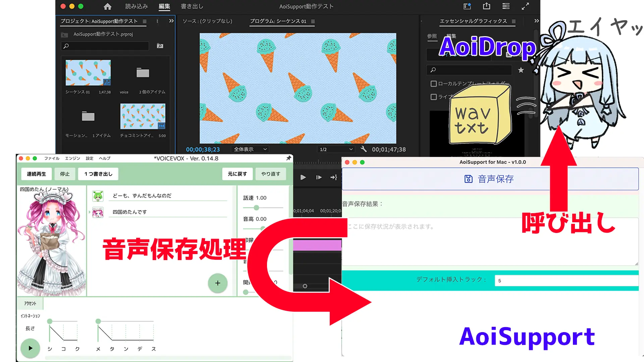Image resolution: width=644 pixels, height=362 pixels.
Task: Click the project search magnifier icon
Action: [x=66, y=46]
